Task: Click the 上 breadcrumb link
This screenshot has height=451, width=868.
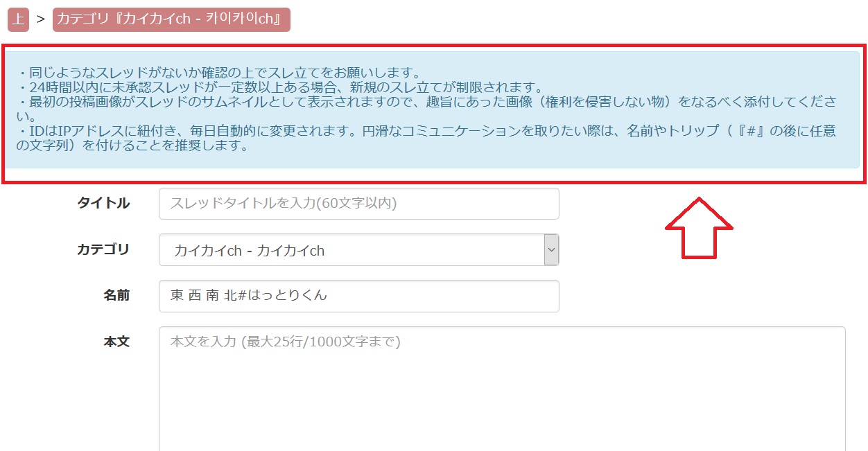Action: pos(18,19)
